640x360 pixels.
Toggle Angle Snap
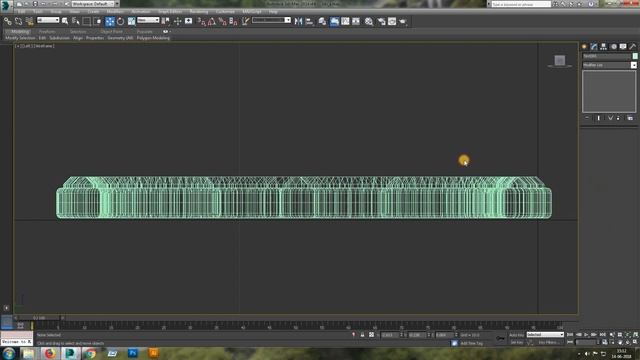coord(212,21)
